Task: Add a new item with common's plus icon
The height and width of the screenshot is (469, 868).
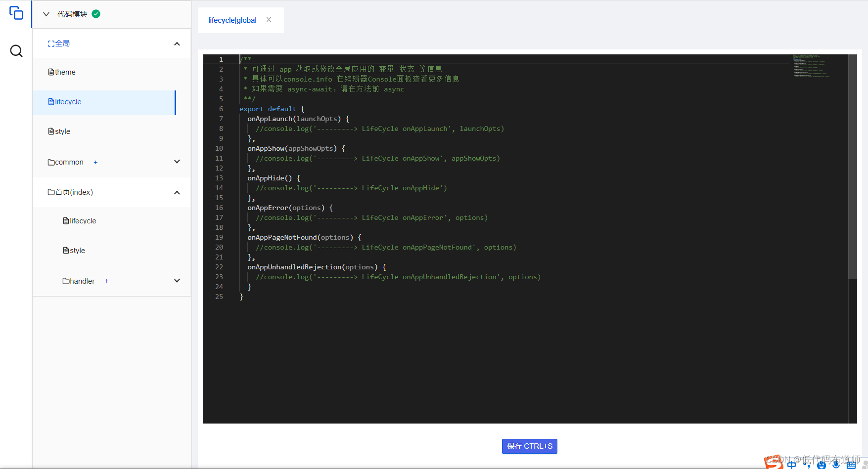Action: [95, 162]
